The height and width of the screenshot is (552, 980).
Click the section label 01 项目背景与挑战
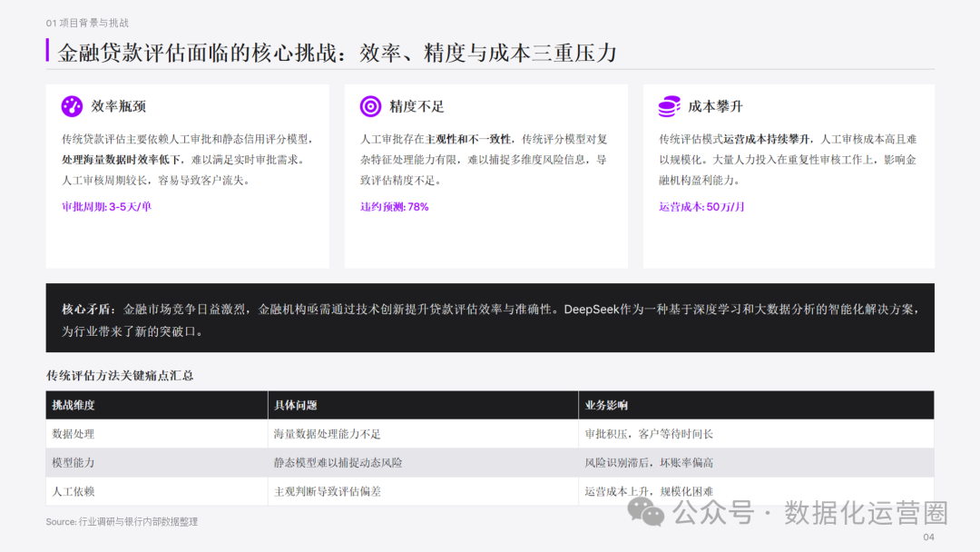point(87,23)
